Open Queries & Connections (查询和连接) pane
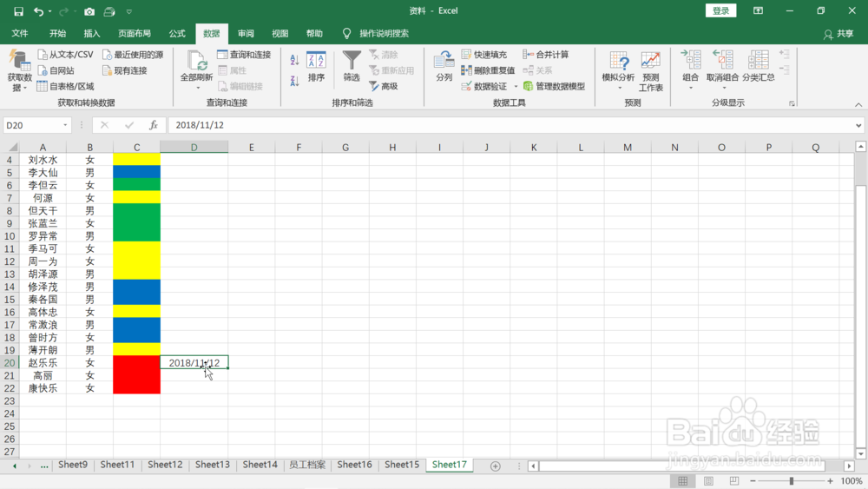868x489 pixels. click(244, 54)
